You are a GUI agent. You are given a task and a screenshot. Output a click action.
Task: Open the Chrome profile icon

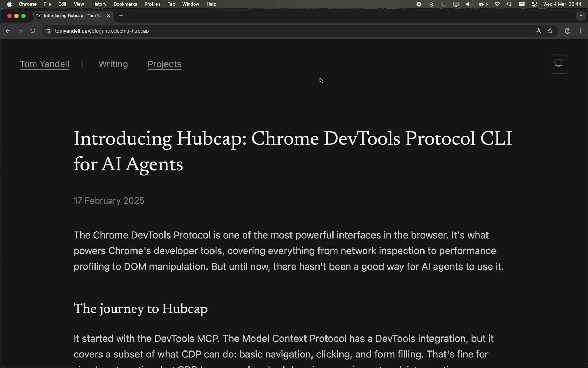pos(568,31)
